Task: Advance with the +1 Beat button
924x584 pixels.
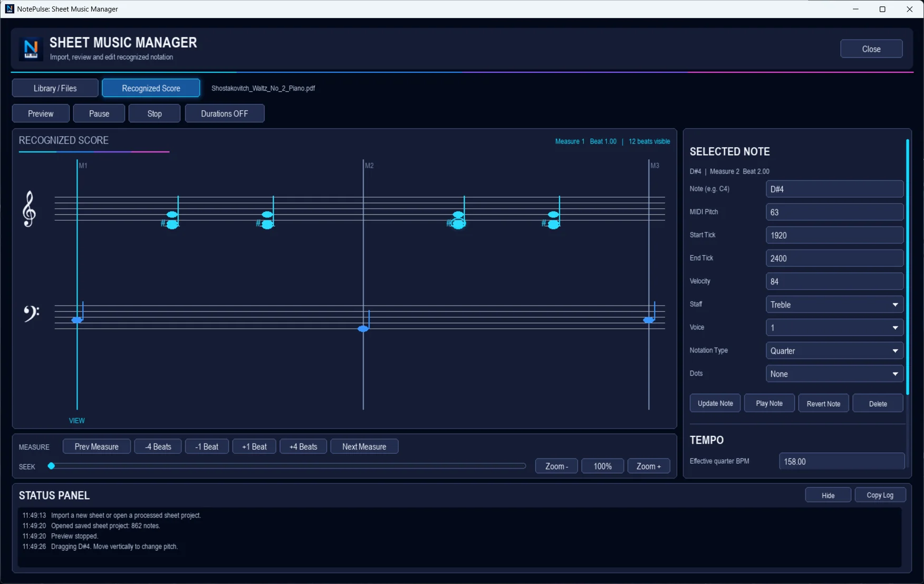Action: coord(254,446)
